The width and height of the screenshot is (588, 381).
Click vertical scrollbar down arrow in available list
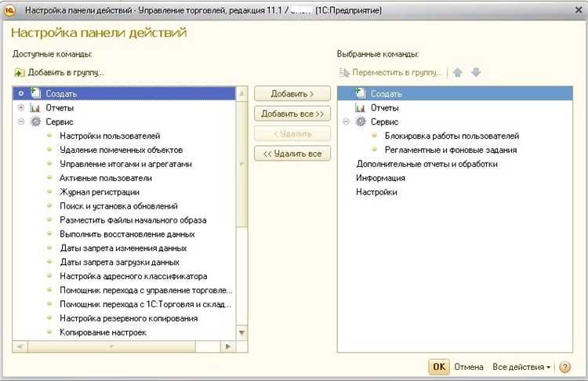click(242, 332)
